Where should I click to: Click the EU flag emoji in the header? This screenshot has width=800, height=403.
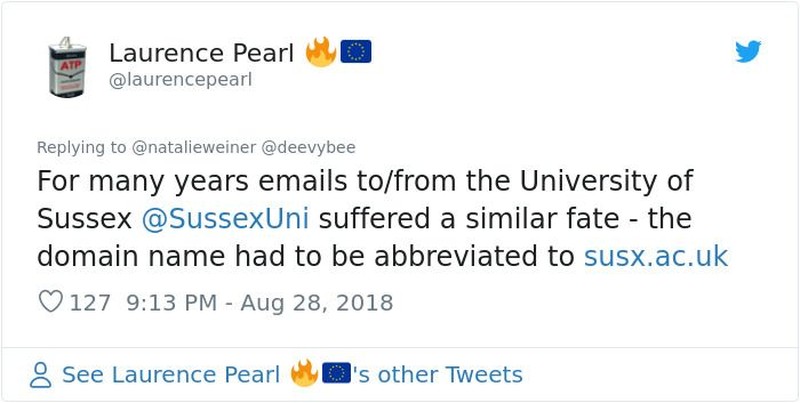pyautogui.click(x=356, y=52)
